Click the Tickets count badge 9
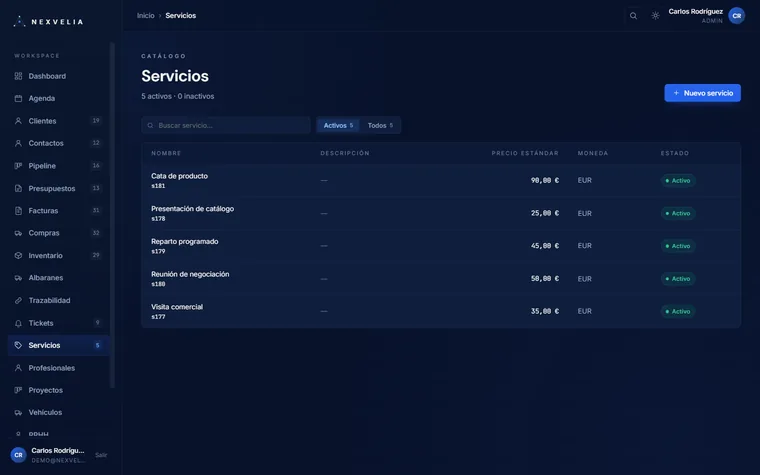The height and width of the screenshot is (475, 760). 97,323
